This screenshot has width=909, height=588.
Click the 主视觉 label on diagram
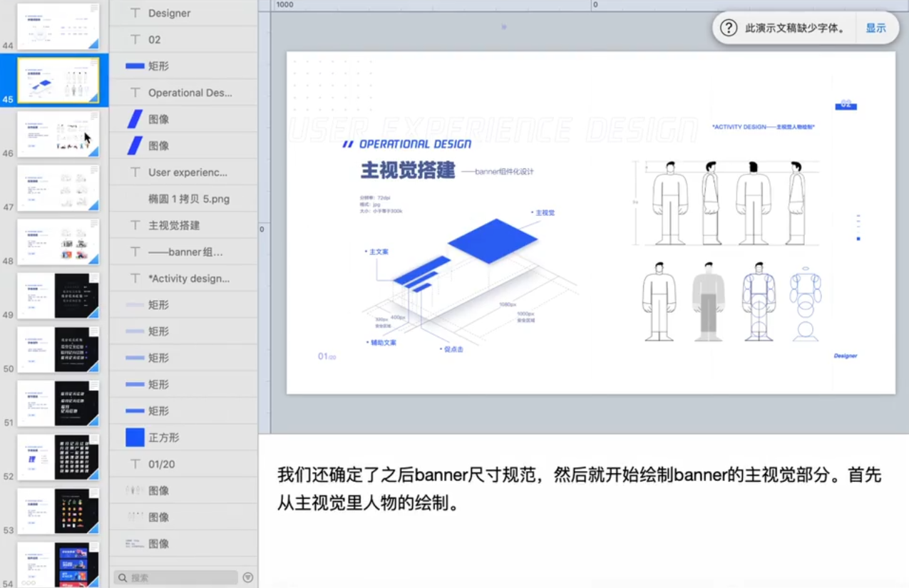[543, 212]
